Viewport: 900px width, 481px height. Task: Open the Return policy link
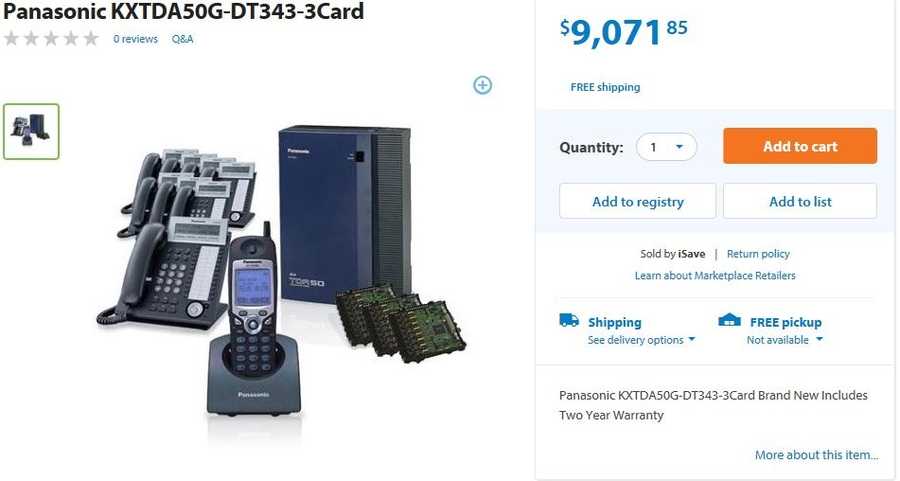click(758, 254)
